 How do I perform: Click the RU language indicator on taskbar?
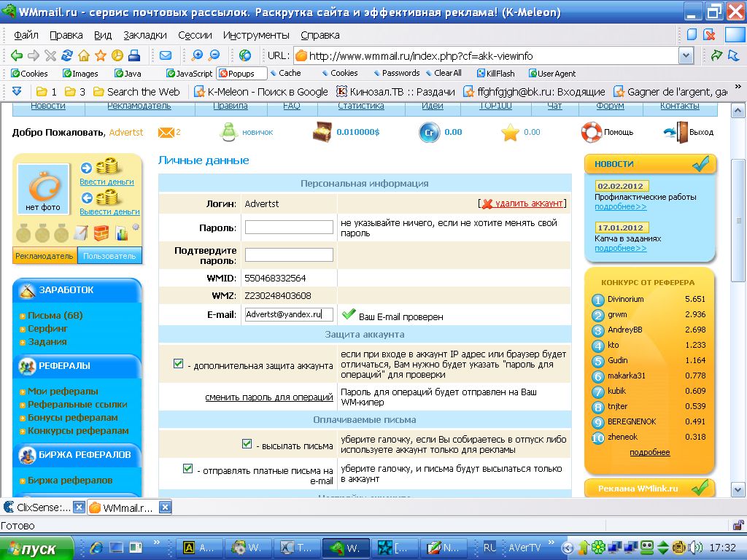point(489,547)
